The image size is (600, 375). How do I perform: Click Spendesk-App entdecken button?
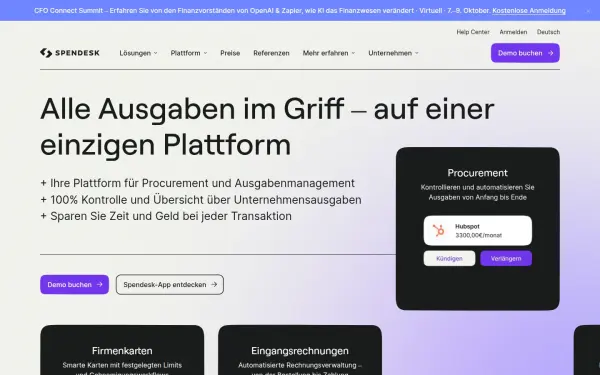170,285
